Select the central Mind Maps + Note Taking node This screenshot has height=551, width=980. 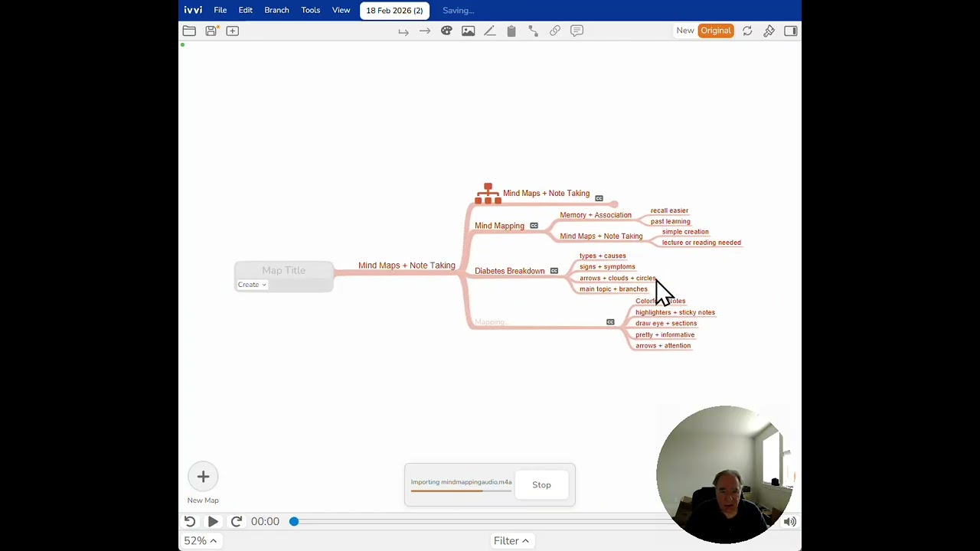[407, 266]
